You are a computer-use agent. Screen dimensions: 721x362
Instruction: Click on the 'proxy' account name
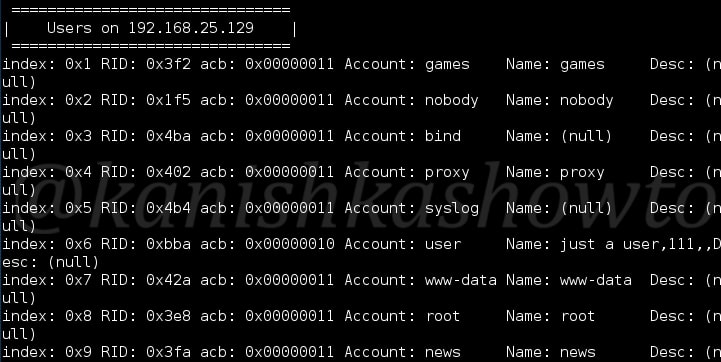(447, 173)
